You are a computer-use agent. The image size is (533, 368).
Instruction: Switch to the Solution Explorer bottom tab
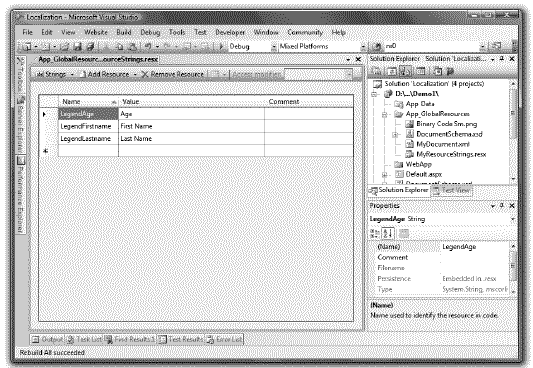400,190
